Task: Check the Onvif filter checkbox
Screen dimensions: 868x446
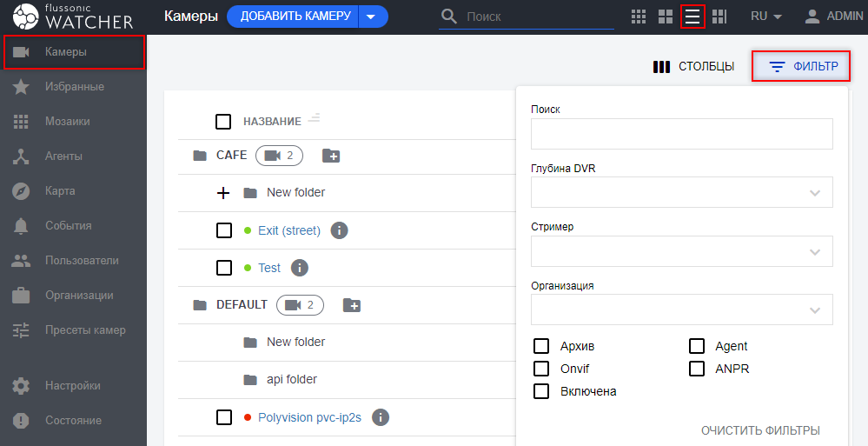Action: pos(541,369)
